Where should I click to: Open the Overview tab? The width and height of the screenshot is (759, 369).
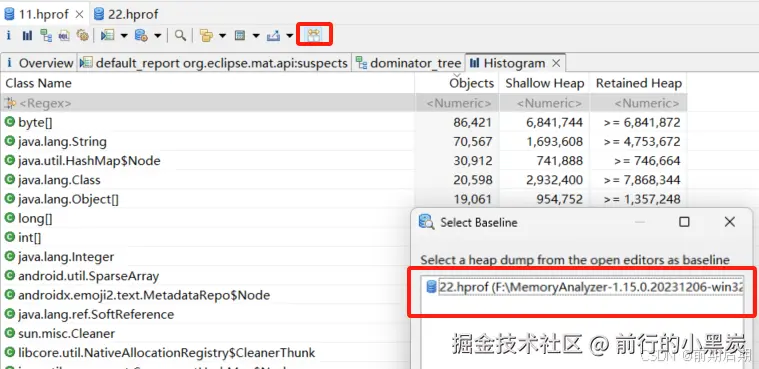(x=39, y=63)
